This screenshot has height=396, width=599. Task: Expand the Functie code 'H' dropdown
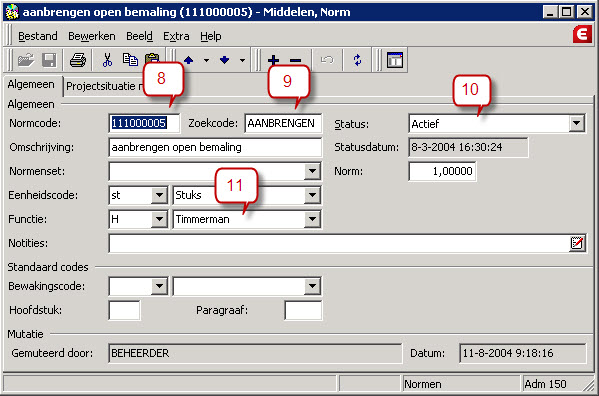[x=159, y=219]
